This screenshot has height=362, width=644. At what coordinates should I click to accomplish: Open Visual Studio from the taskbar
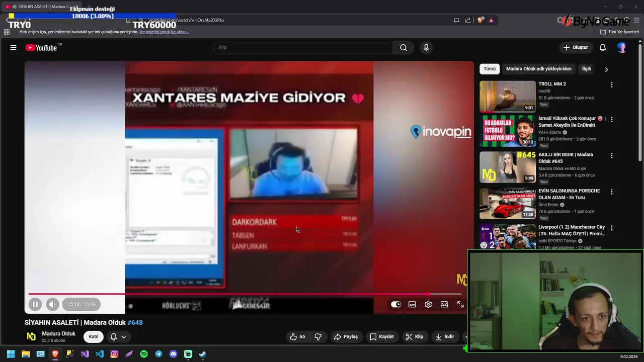tap(85, 354)
